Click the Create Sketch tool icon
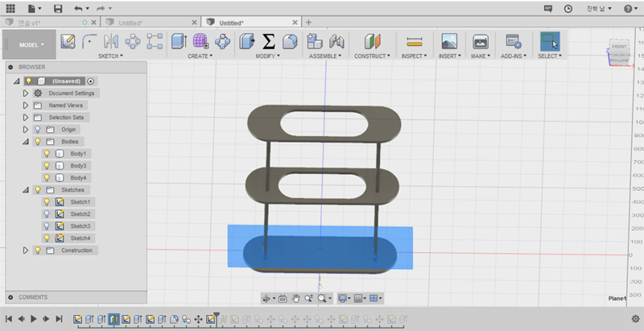644x331 pixels. (x=68, y=41)
